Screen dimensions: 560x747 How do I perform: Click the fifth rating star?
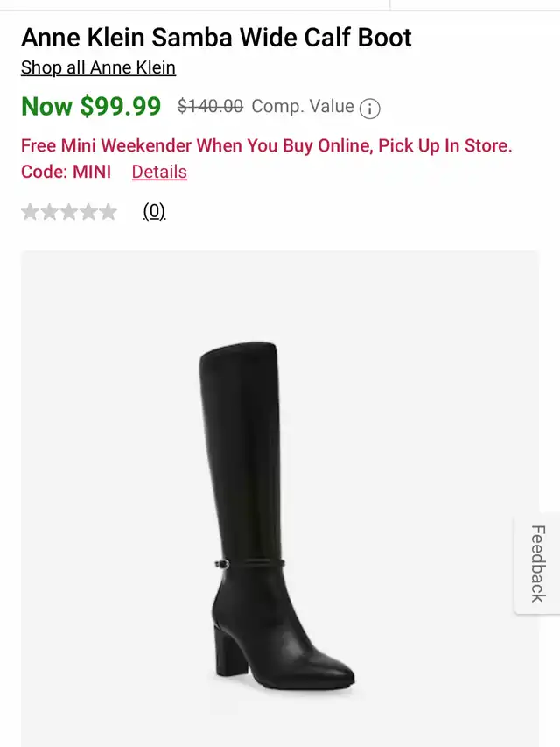[108, 212]
